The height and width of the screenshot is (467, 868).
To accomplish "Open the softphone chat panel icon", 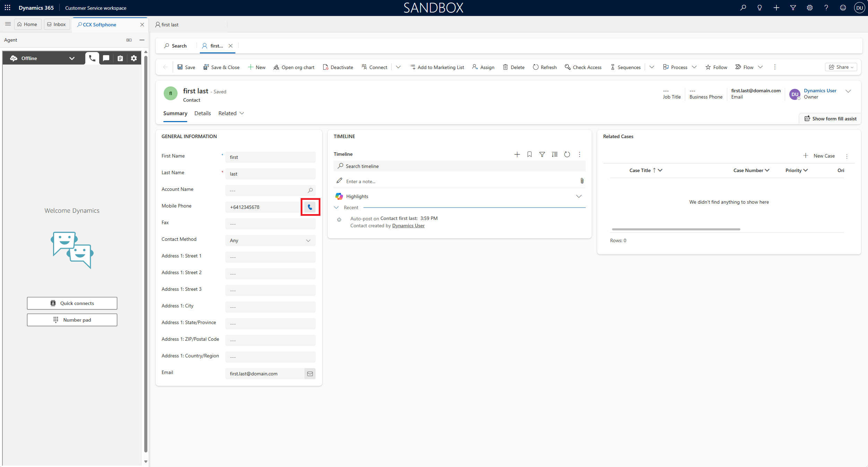I will [x=106, y=58].
